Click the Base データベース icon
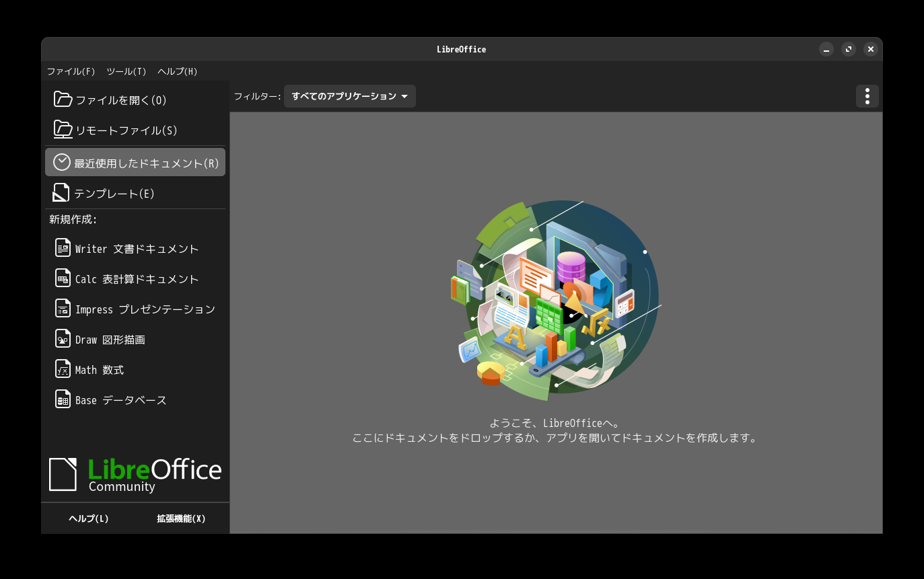The width and height of the screenshot is (924, 579). (x=63, y=399)
